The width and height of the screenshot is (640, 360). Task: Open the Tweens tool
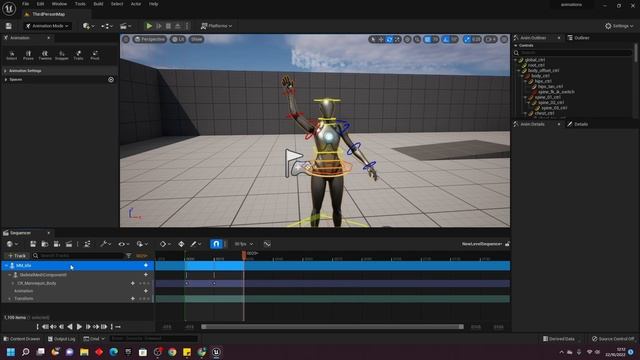coord(45,55)
